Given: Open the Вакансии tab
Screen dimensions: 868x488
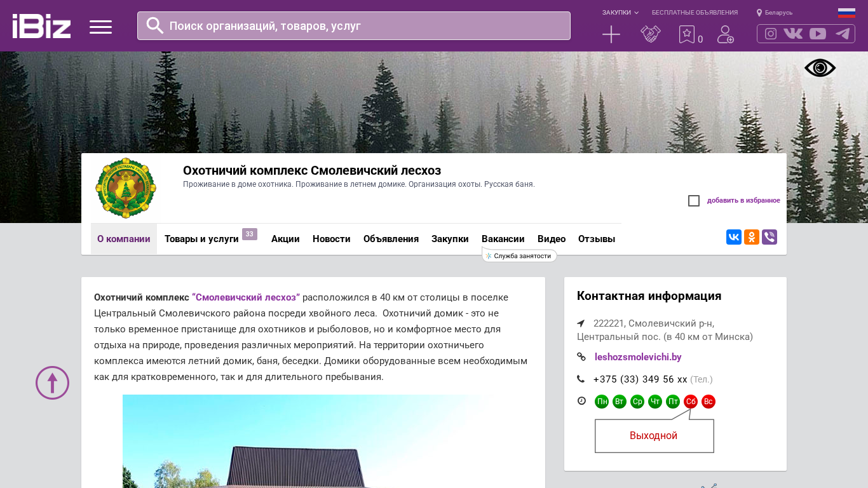Looking at the screenshot, I should tap(503, 239).
